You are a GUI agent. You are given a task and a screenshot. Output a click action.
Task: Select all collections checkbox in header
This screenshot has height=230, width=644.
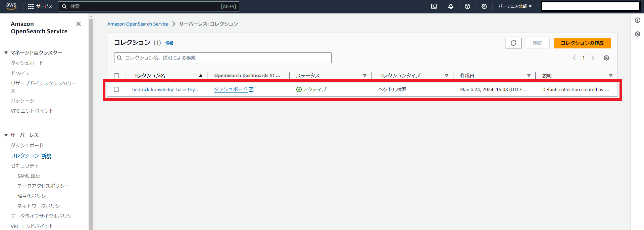(x=116, y=76)
